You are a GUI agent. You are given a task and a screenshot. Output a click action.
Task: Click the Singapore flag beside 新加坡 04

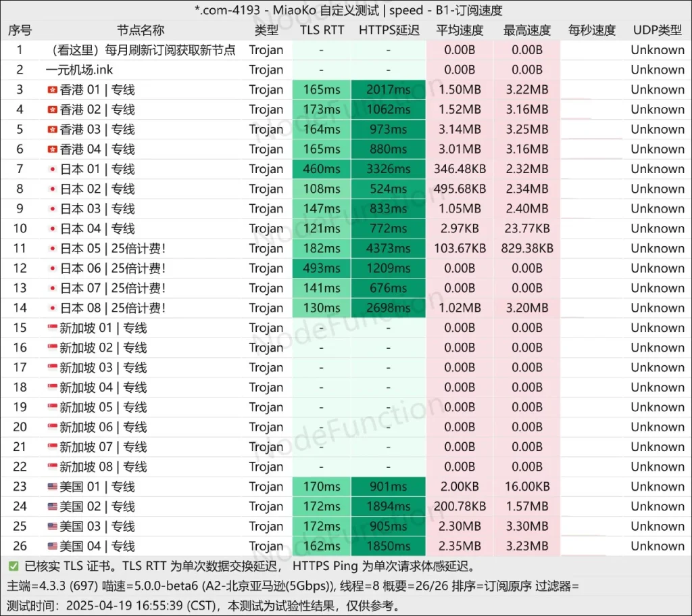click(x=53, y=387)
